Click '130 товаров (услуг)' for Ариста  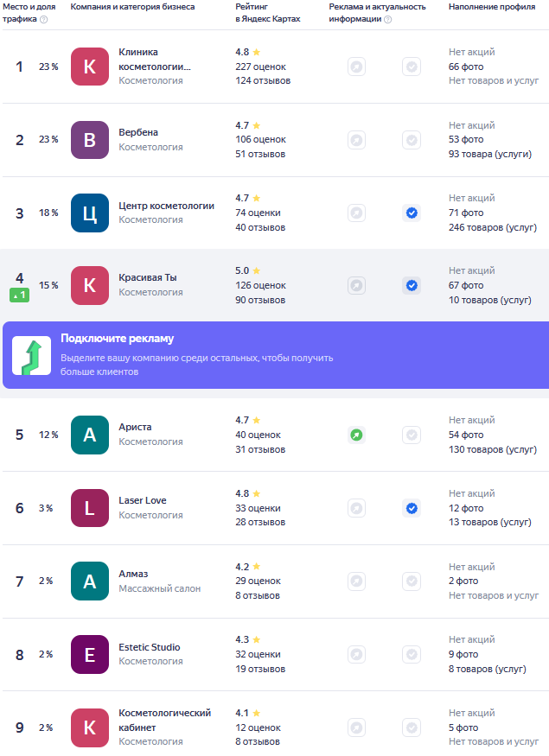(x=493, y=449)
